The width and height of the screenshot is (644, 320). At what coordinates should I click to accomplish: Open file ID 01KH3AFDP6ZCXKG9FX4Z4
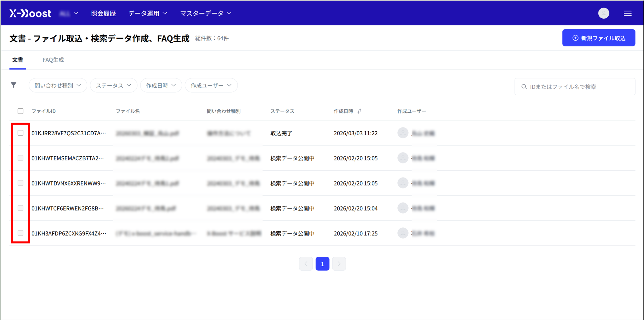(x=69, y=233)
